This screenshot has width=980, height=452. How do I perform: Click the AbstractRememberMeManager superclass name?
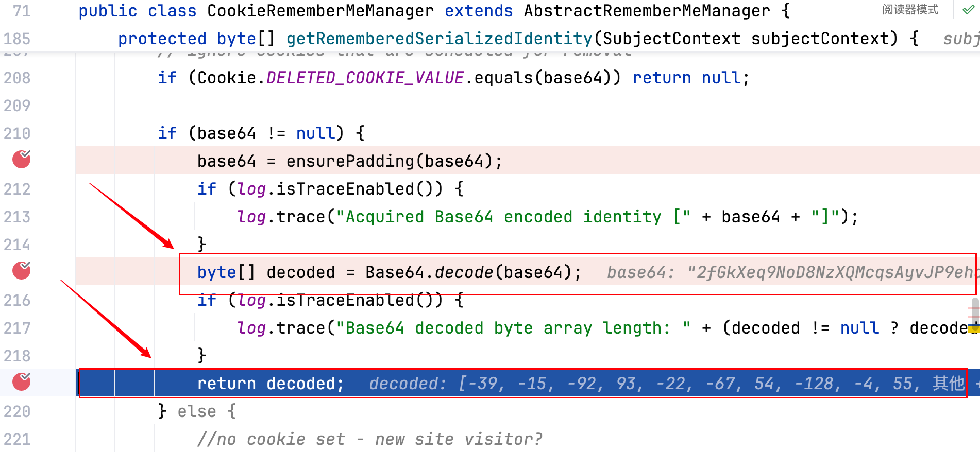coord(647,11)
